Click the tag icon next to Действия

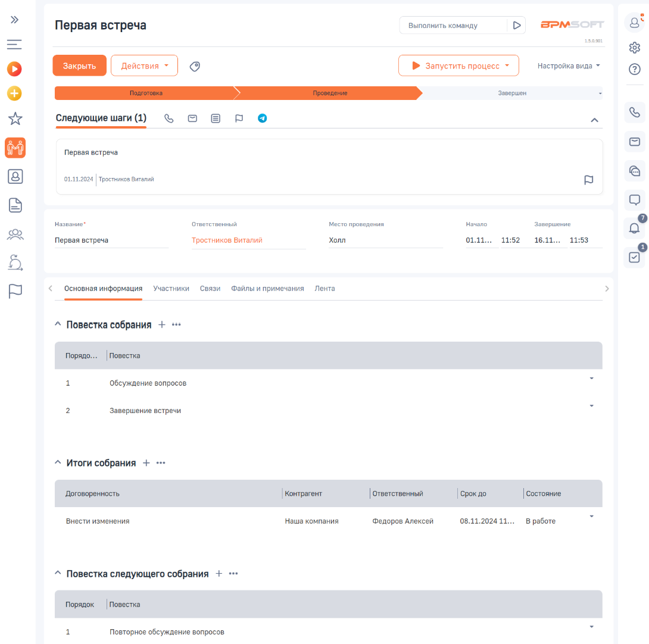(195, 66)
